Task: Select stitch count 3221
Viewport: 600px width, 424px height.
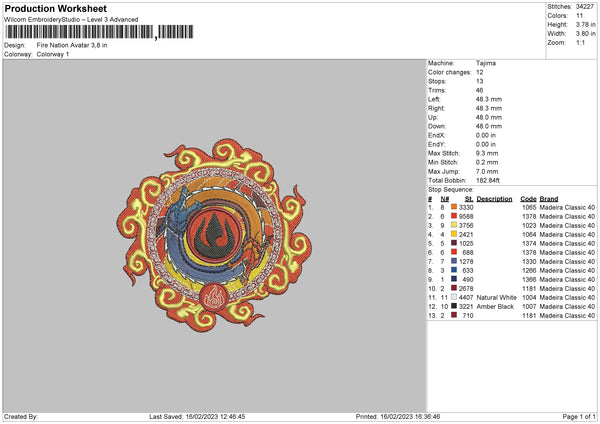Action: point(466,307)
